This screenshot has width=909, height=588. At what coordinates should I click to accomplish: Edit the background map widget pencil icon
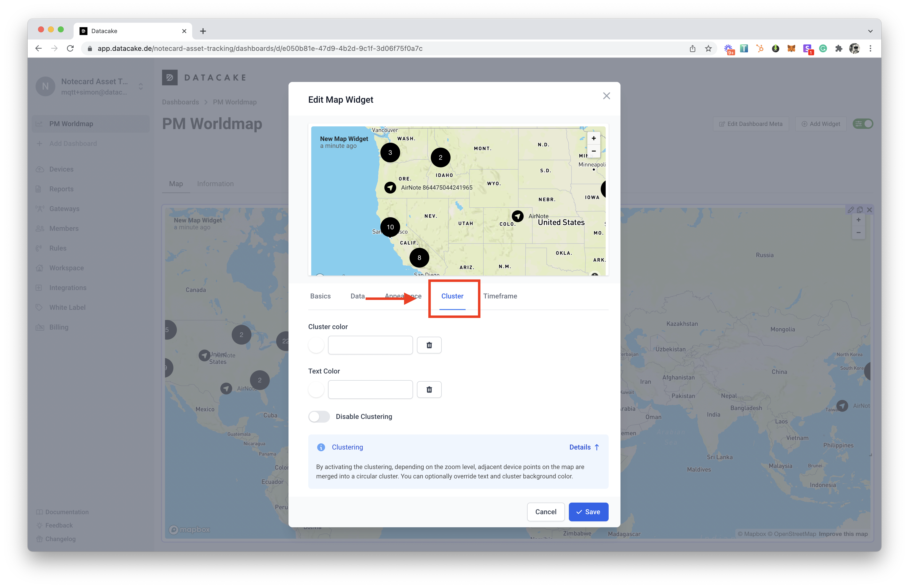pyautogui.click(x=850, y=210)
